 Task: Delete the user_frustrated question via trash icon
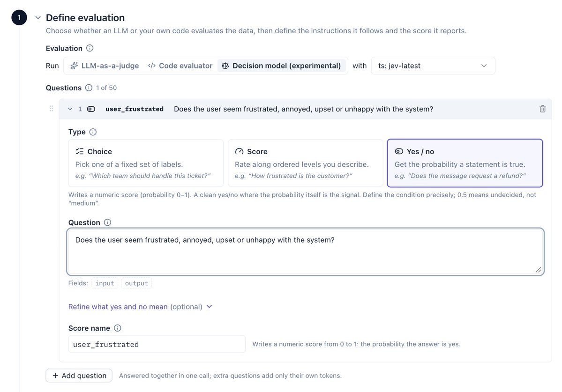pyautogui.click(x=542, y=109)
